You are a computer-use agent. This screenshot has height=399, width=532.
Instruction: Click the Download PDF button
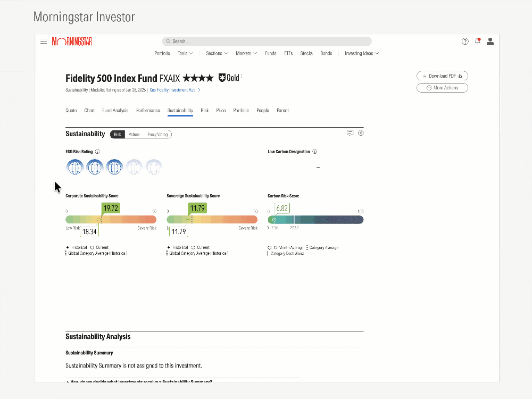443,76
